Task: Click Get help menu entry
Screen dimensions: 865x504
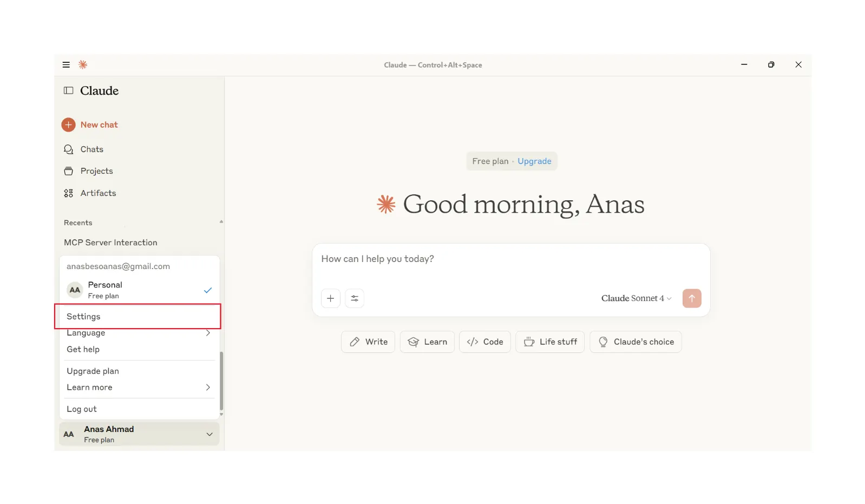Action: point(83,350)
